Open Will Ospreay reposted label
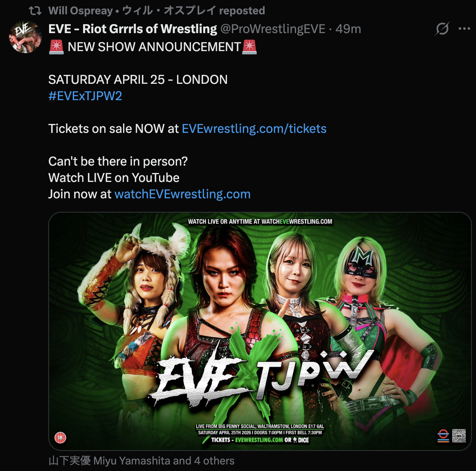Image resolution: width=476 pixels, height=471 pixels. tap(157, 11)
